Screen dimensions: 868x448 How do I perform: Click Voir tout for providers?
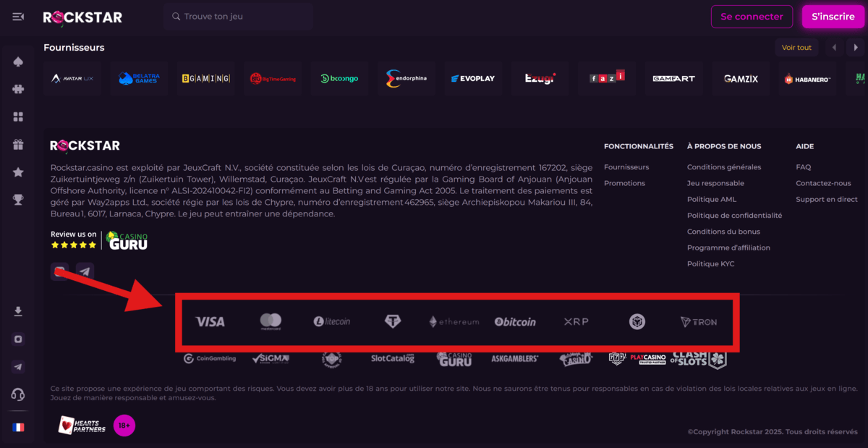(x=796, y=48)
